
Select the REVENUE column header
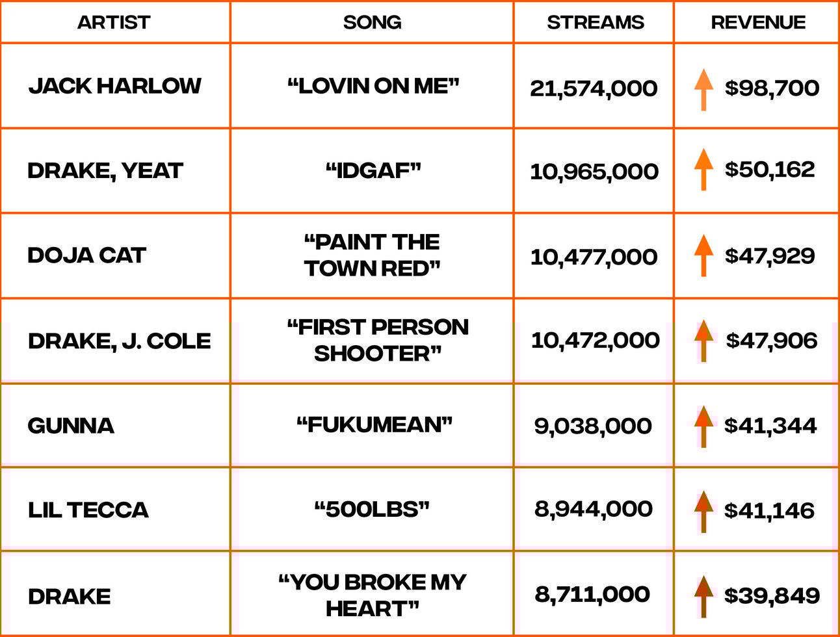coord(758,22)
